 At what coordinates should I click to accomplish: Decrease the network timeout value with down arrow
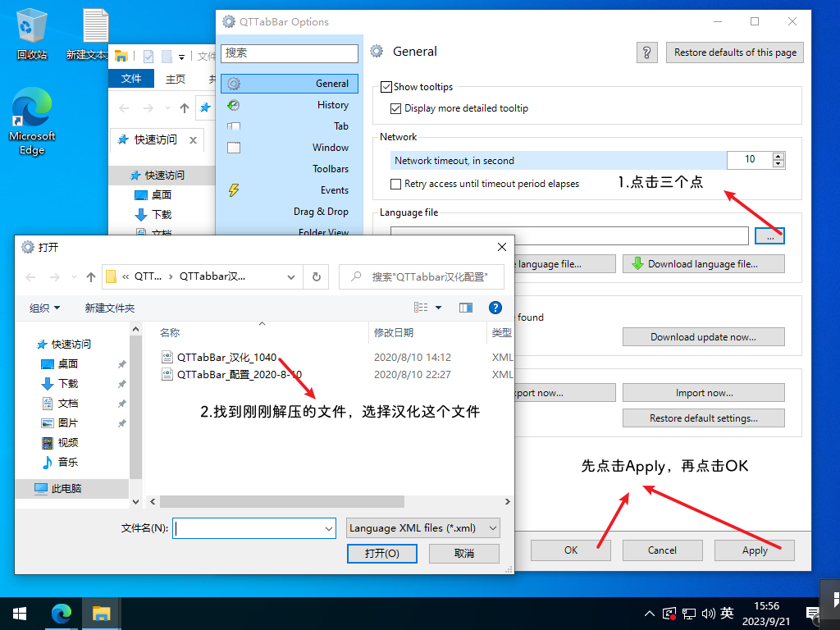(x=778, y=163)
